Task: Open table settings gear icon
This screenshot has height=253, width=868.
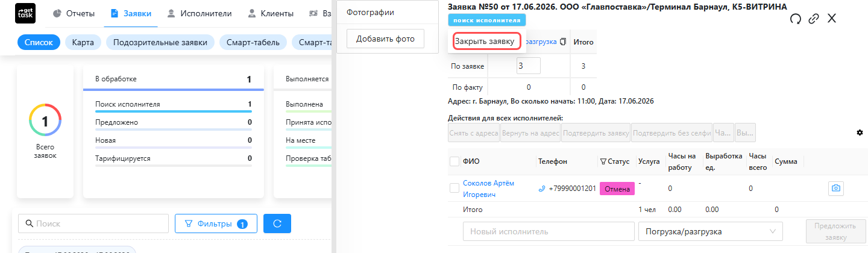Action: pyautogui.click(x=860, y=132)
